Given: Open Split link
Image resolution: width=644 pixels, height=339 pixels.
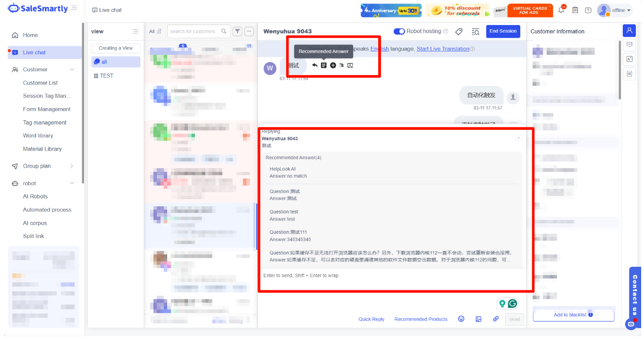Looking at the screenshot, I should [34, 236].
